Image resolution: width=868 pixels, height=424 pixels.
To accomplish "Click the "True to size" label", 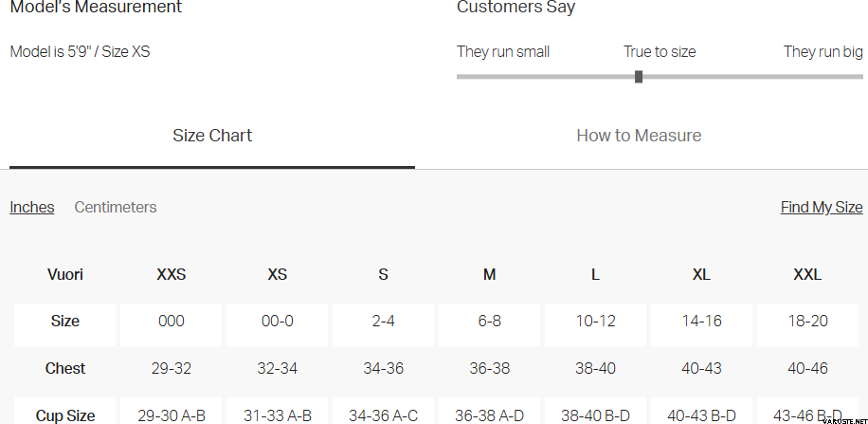I will coord(660,51).
